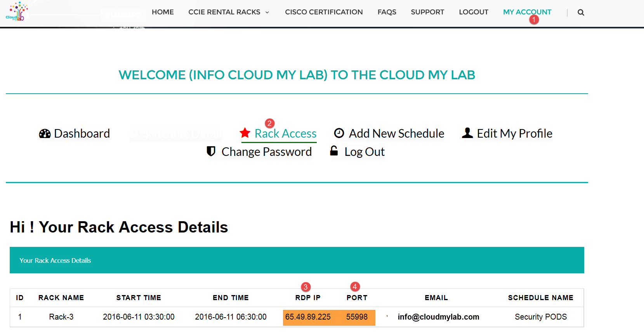Click the SCHEDULE NAME column header
The image size is (644, 332).
click(x=541, y=298)
